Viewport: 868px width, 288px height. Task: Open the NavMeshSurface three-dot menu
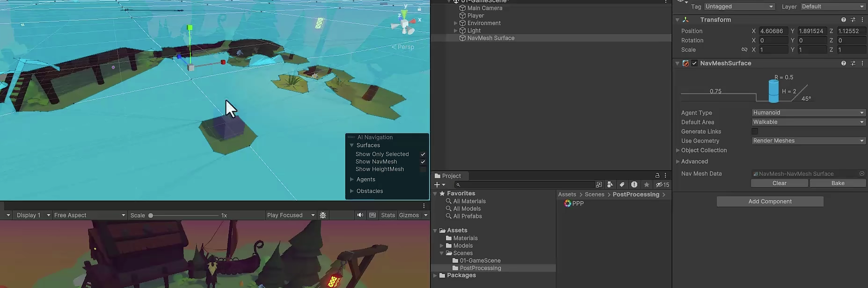click(862, 63)
